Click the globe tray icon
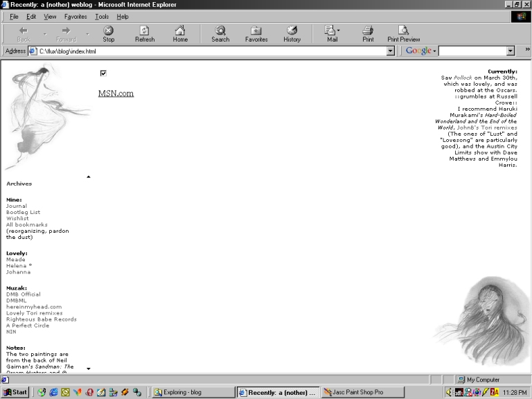This screenshot has width=532, height=399. click(477, 392)
